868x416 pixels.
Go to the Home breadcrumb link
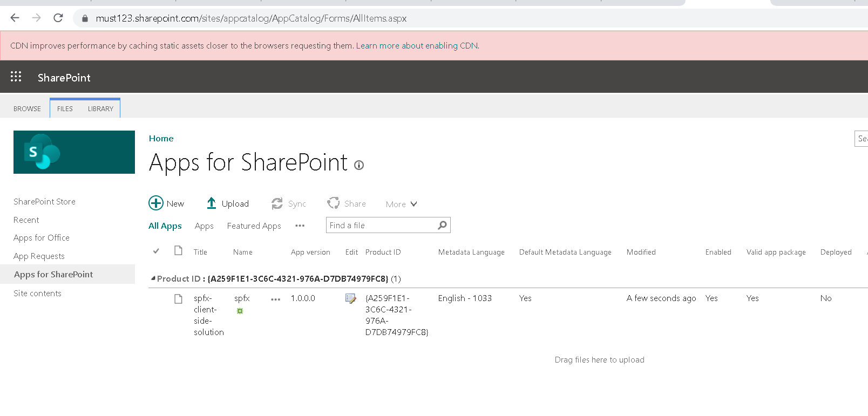click(x=161, y=139)
